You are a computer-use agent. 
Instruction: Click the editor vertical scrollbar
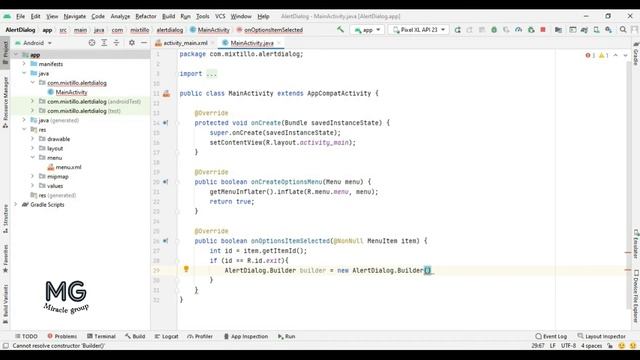tap(629, 184)
